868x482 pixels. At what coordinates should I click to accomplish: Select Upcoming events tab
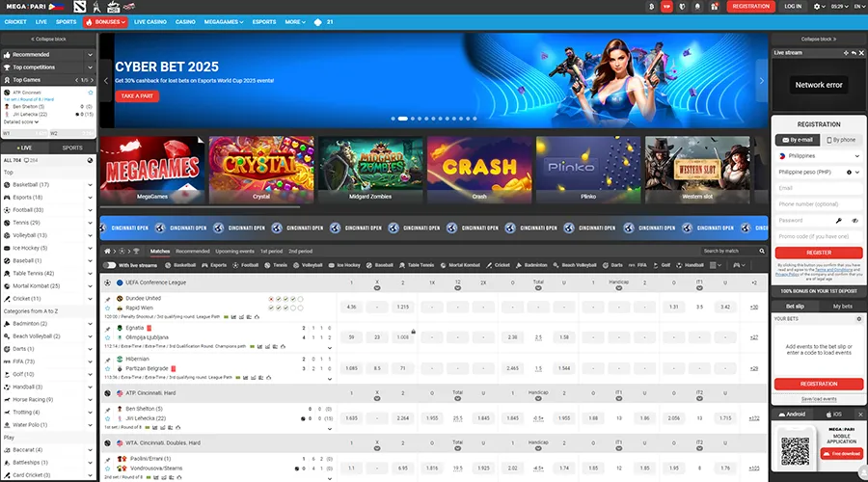pos(234,252)
